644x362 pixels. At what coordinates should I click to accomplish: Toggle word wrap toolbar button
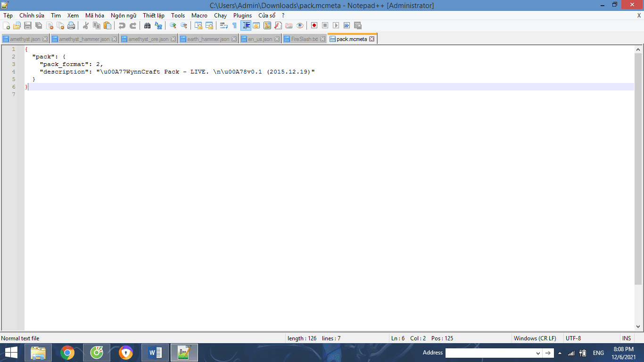pyautogui.click(x=224, y=25)
